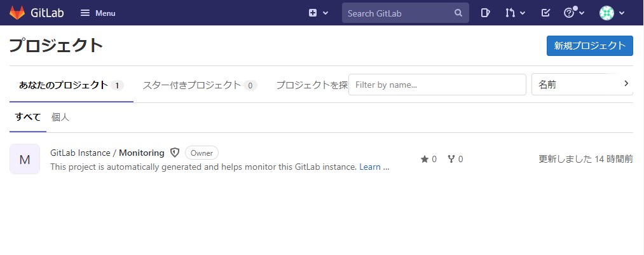Select the すべて sub-tab
644x255 pixels.
click(x=28, y=117)
